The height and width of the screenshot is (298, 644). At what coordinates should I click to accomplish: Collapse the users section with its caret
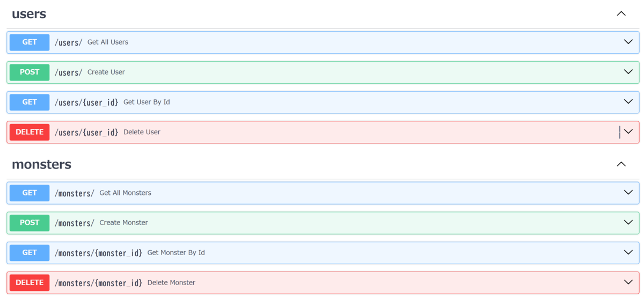(x=621, y=13)
